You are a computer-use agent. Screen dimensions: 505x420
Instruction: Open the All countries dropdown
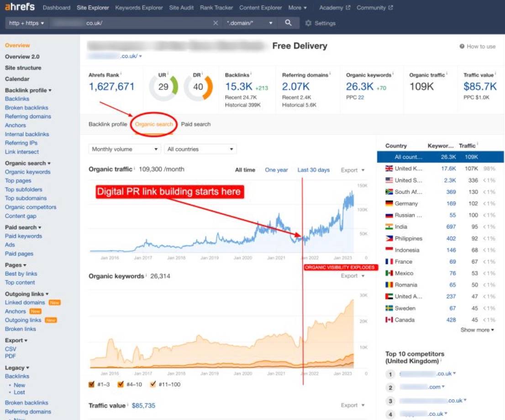pos(200,149)
